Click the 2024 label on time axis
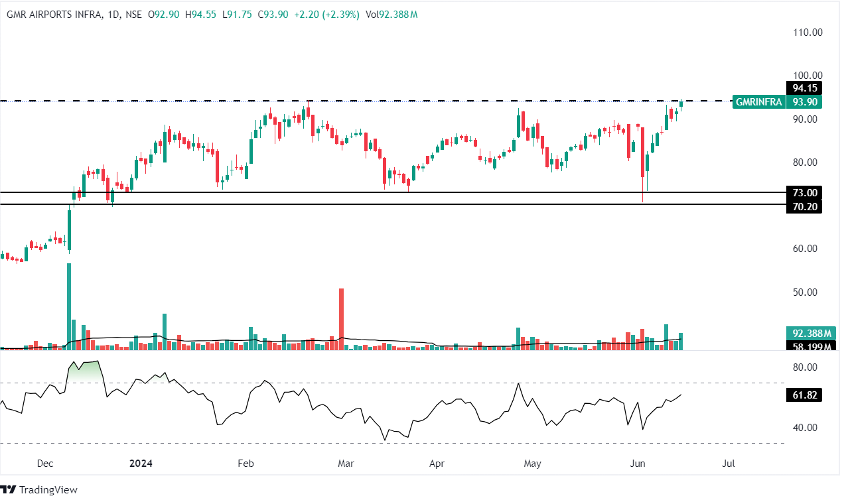This screenshot has height=504, width=848. point(140,464)
